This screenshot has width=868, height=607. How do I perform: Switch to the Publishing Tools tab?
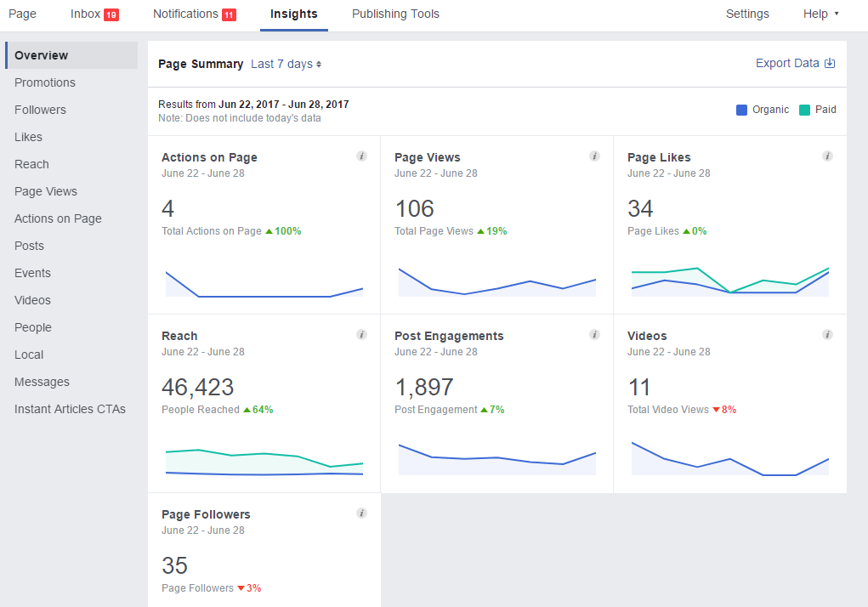395,14
